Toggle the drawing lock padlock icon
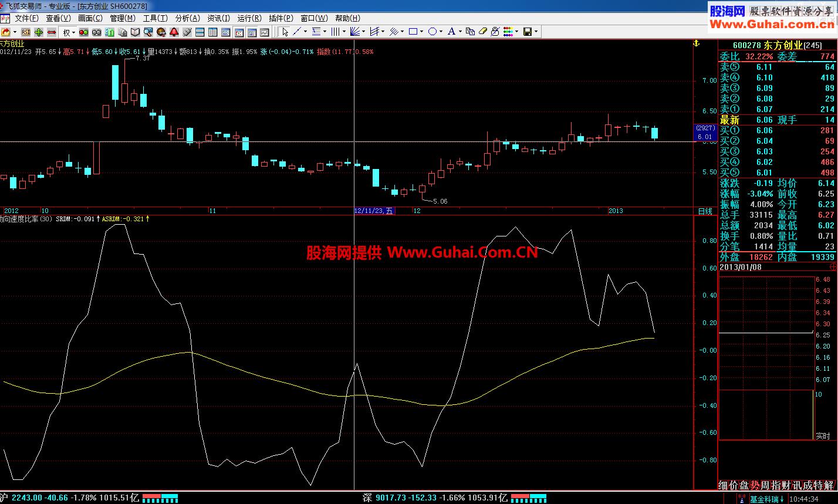 pos(495,32)
